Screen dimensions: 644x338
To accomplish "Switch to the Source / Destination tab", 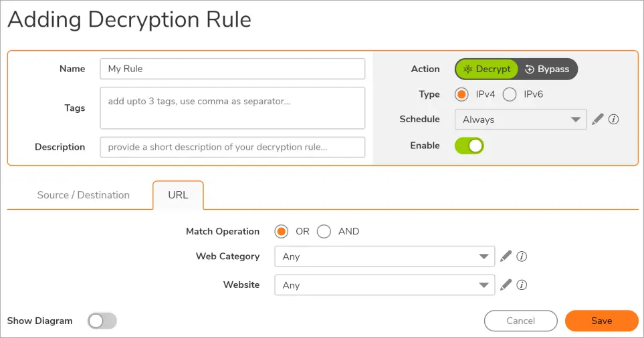I will tap(84, 195).
